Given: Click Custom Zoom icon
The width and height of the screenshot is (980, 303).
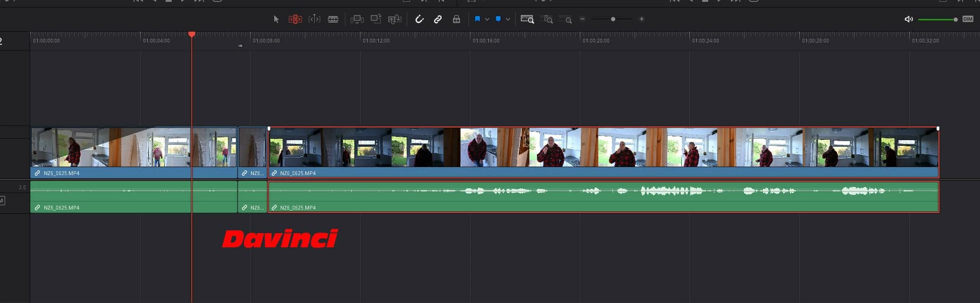Looking at the screenshot, I should coord(565,19).
